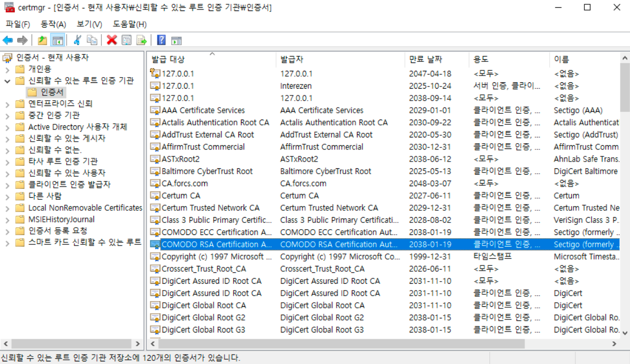
Task: Click the blue Help question mark icon
Action: [x=161, y=40]
